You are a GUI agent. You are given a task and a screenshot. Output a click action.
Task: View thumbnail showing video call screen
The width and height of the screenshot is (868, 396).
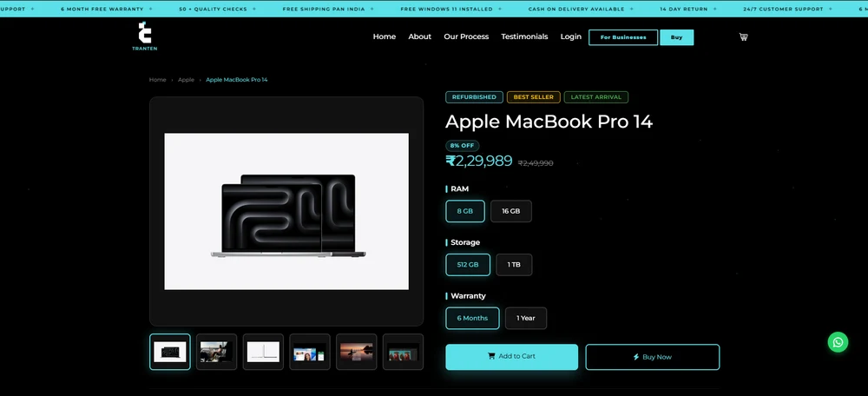310,352
